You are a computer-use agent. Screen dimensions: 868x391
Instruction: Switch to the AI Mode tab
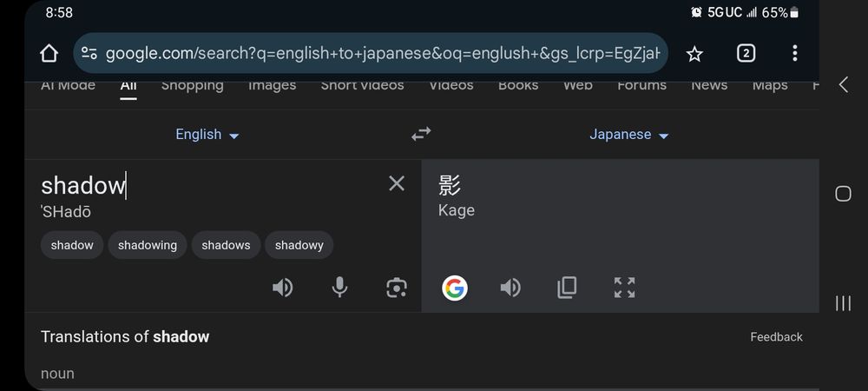tap(68, 85)
